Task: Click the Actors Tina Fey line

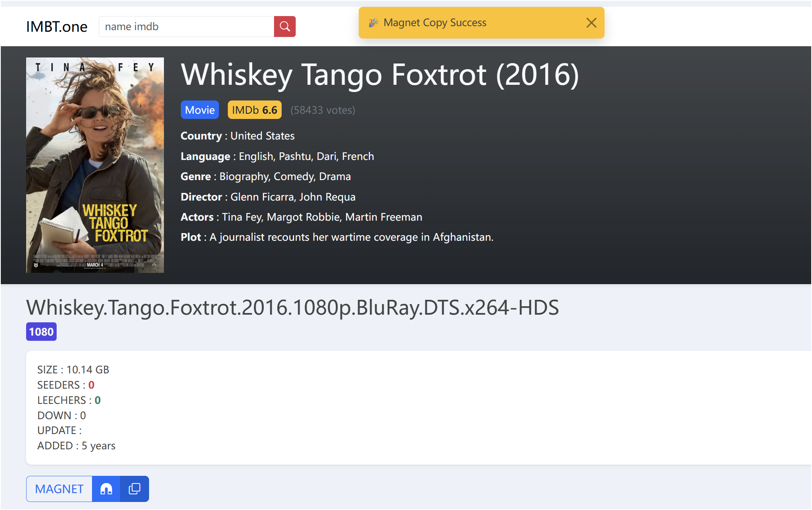Action: tap(301, 217)
